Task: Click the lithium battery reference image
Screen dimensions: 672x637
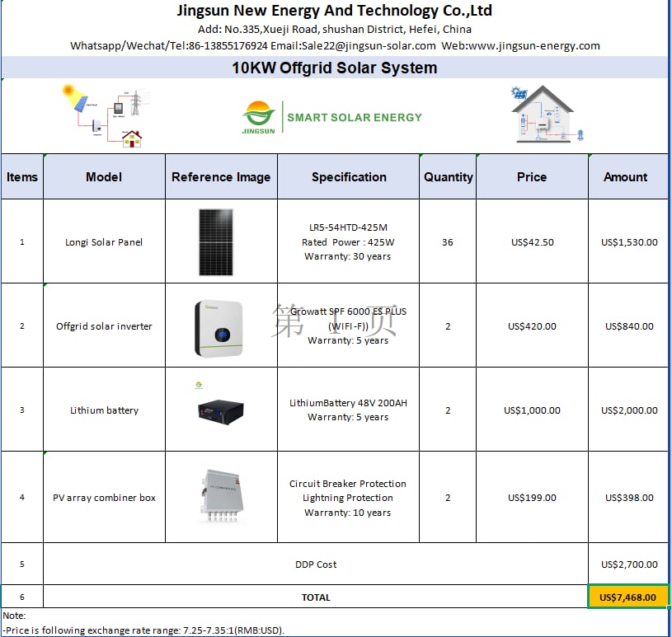Action: [x=221, y=412]
